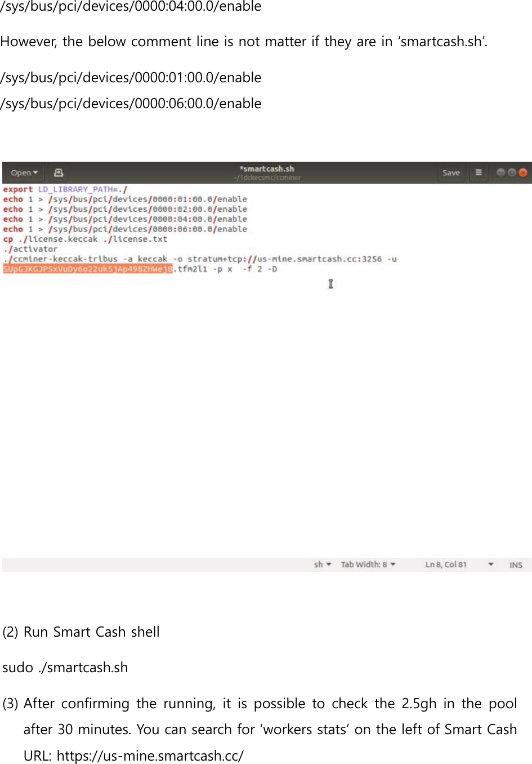Click the 'sudo ./smartcash.sh' command text

65,668
